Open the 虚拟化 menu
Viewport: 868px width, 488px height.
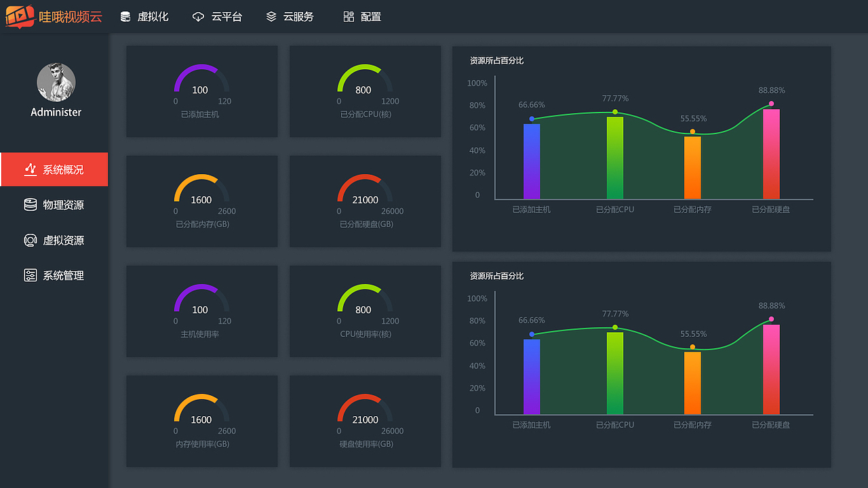[144, 17]
